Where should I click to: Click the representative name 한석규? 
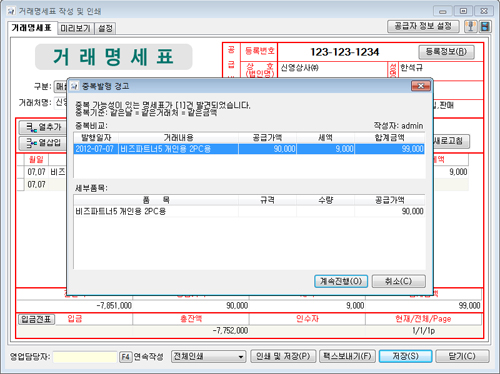point(412,68)
